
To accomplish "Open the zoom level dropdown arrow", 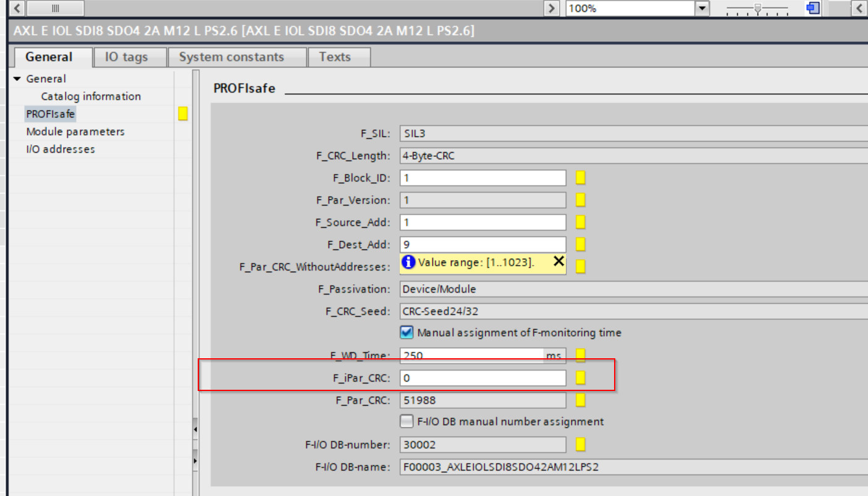I will pos(702,9).
